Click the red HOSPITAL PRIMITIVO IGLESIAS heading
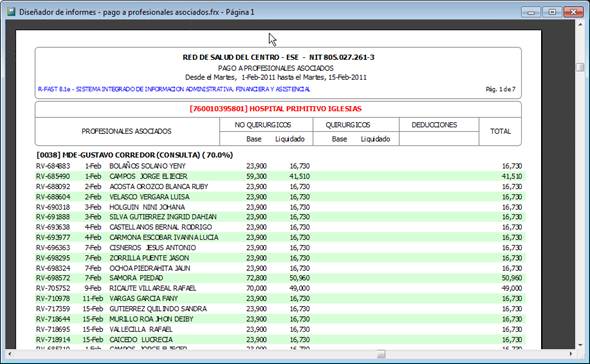 275,109
